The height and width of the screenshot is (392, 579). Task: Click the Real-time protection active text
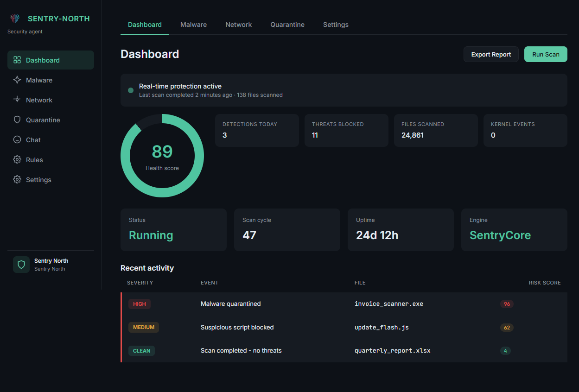(x=180, y=86)
